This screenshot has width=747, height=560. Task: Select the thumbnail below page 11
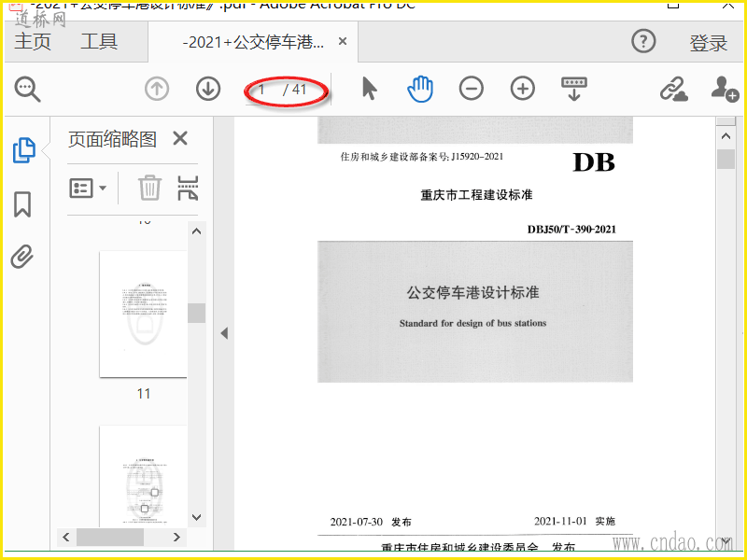143,476
